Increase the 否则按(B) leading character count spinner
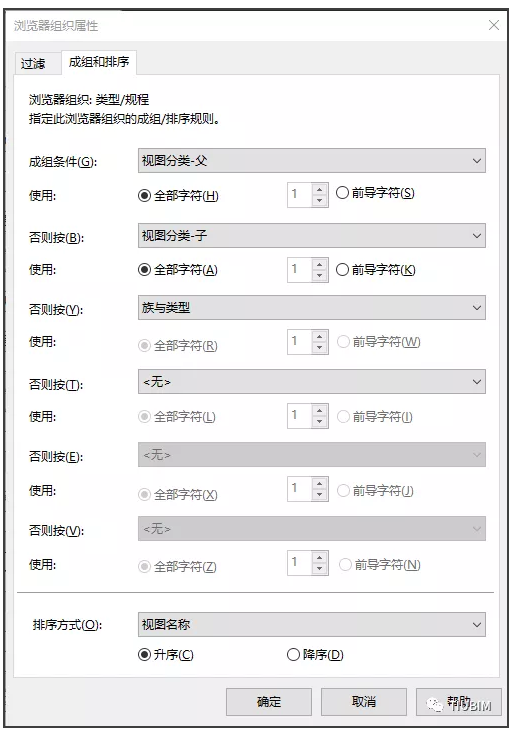 pyautogui.click(x=319, y=264)
